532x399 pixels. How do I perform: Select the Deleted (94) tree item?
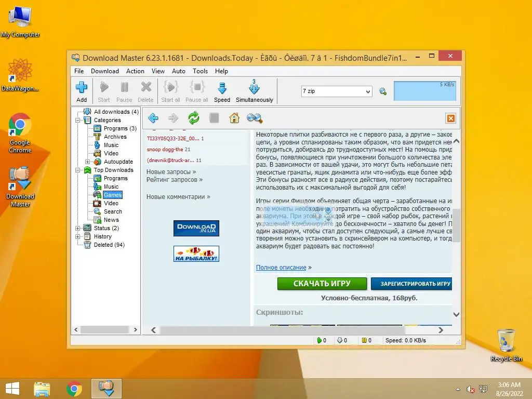click(109, 245)
